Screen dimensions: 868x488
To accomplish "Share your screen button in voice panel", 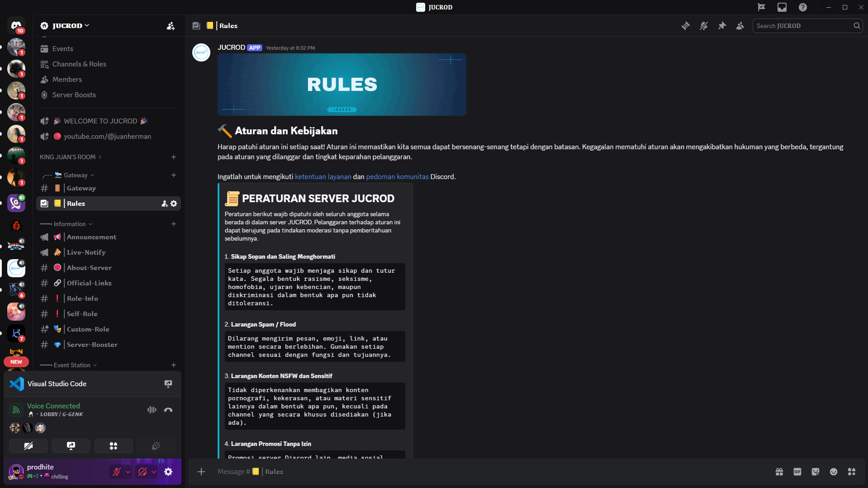I will (71, 446).
